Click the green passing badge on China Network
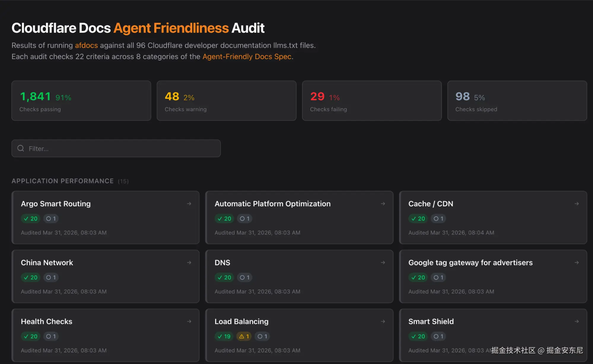 coord(31,277)
